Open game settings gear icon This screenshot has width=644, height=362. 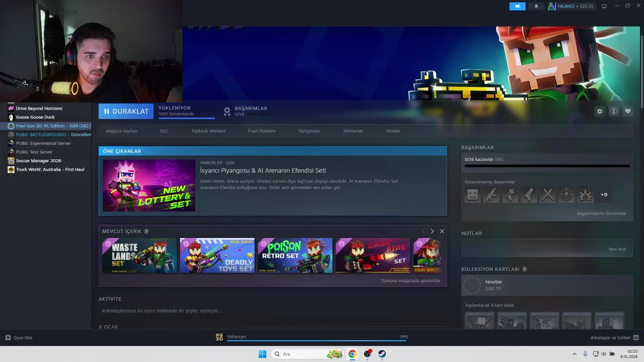click(599, 111)
